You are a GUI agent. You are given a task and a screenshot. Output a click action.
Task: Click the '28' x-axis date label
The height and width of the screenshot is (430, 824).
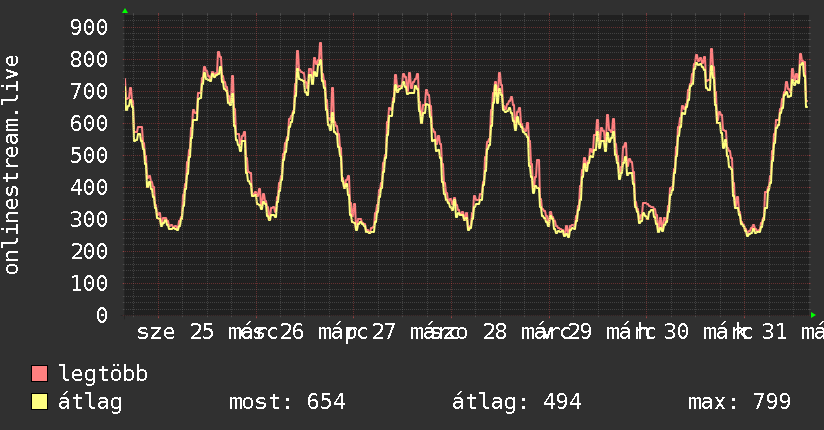[x=495, y=332]
